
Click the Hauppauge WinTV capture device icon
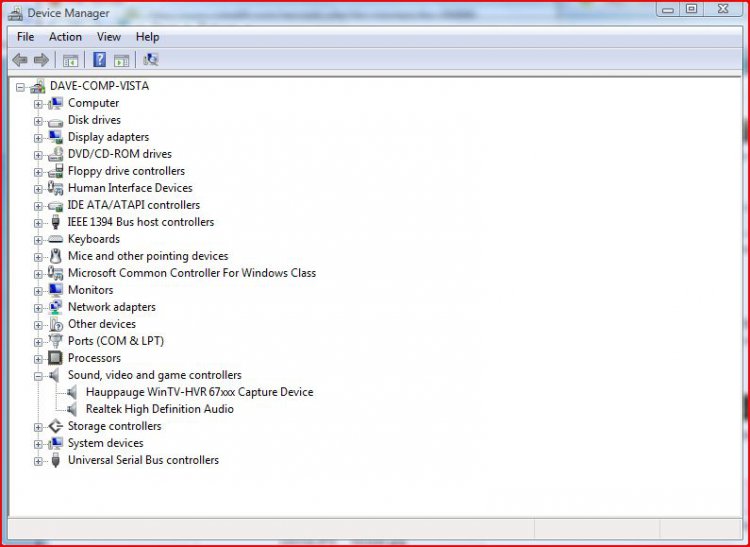coord(73,392)
